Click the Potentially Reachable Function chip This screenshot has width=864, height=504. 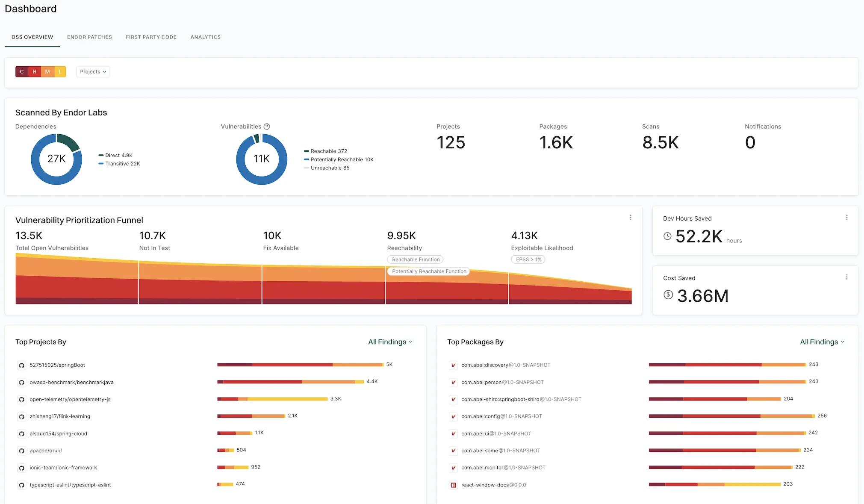[x=428, y=271]
